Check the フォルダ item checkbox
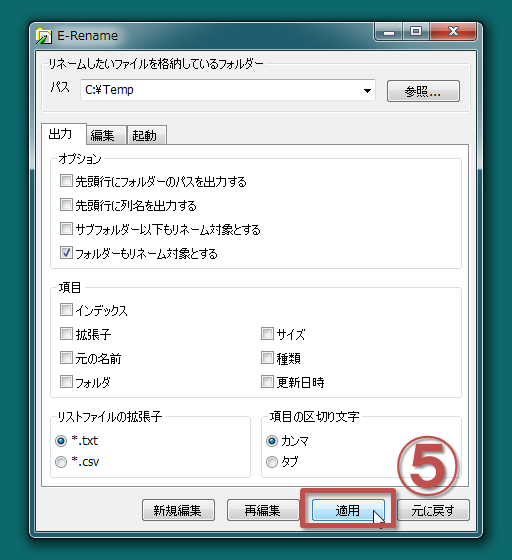The width and height of the screenshot is (512, 560). pyautogui.click(x=66, y=382)
